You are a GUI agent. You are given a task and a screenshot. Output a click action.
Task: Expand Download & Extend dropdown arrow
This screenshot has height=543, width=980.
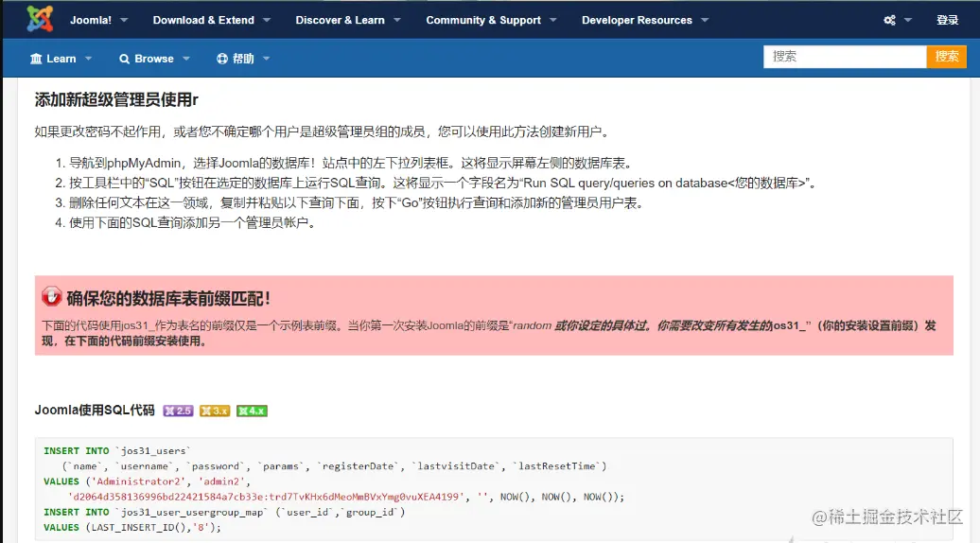point(267,20)
